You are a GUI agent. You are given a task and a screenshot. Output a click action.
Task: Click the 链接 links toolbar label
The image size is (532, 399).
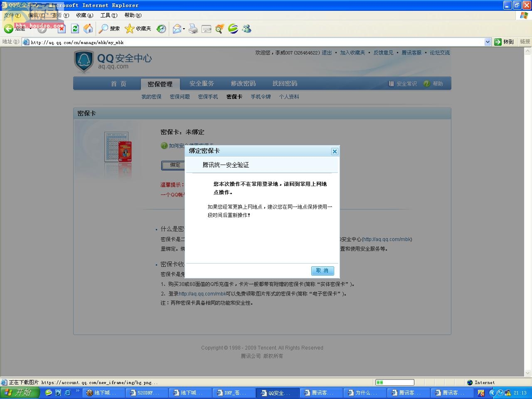point(525,42)
